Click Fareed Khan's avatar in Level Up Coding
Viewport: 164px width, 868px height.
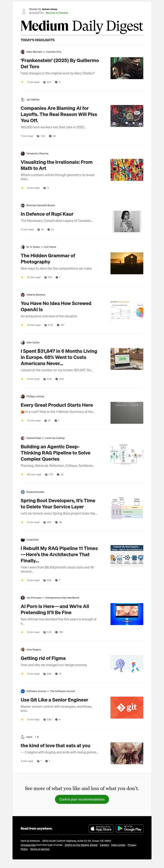point(23,438)
